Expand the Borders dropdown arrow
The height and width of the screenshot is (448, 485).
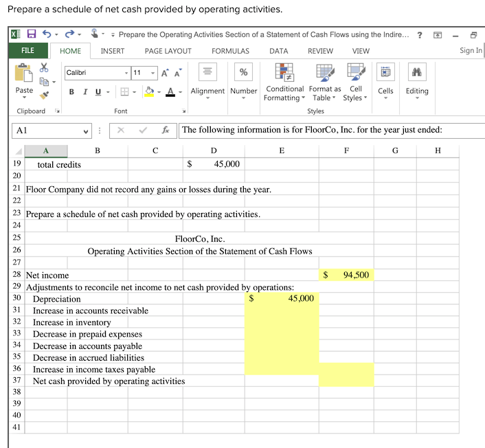pos(134,92)
